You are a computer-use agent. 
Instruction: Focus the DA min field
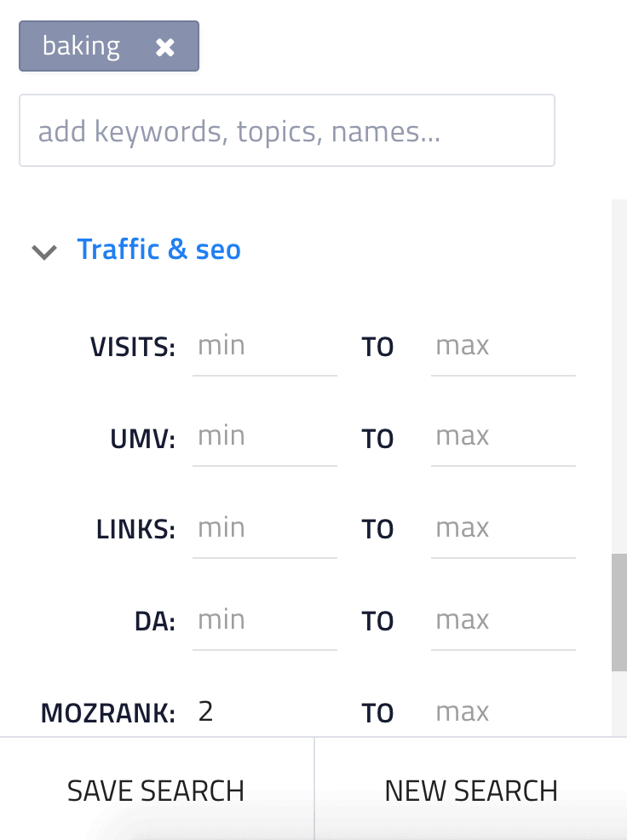pos(264,621)
